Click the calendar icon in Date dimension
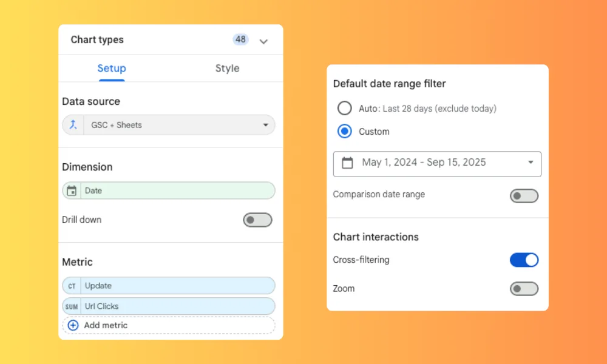Viewport: 607px width, 364px height. 72,190
